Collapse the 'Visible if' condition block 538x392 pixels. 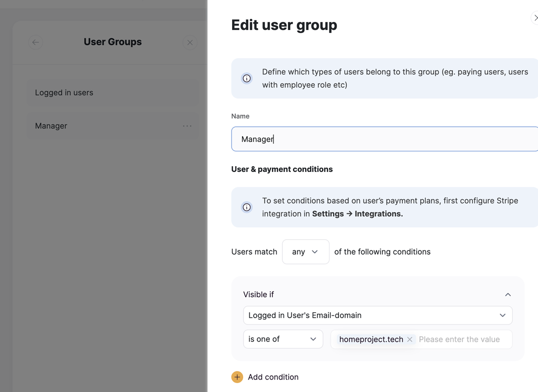coord(508,295)
